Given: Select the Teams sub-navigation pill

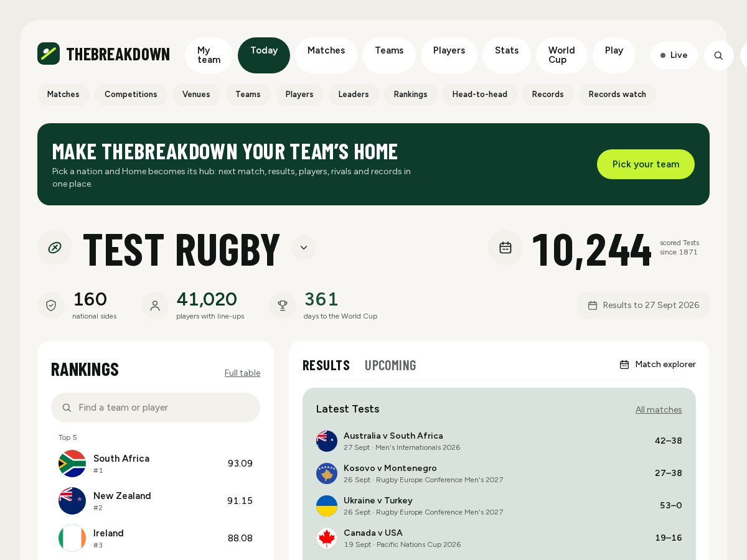Looking at the screenshot, I should coord(248,95).
